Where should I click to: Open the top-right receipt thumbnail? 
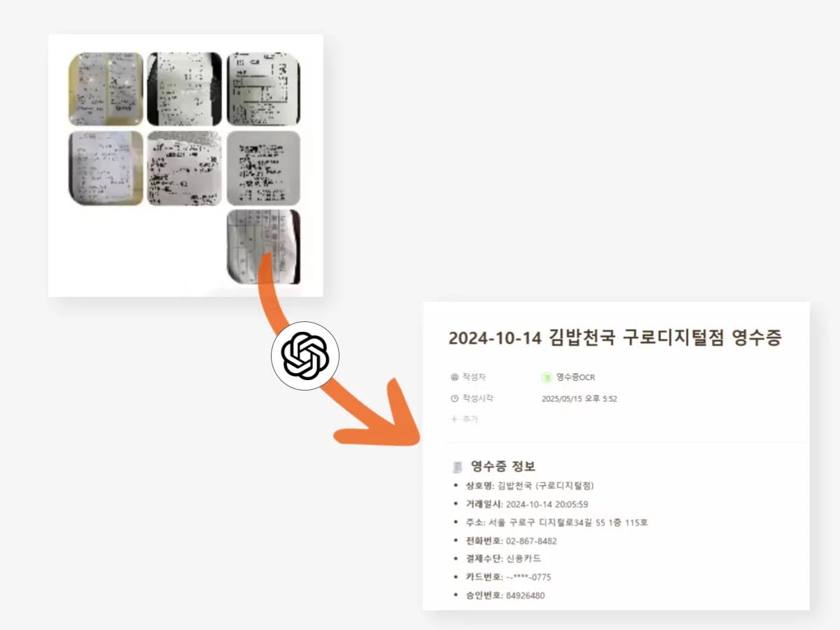click(x=264, y=89)
